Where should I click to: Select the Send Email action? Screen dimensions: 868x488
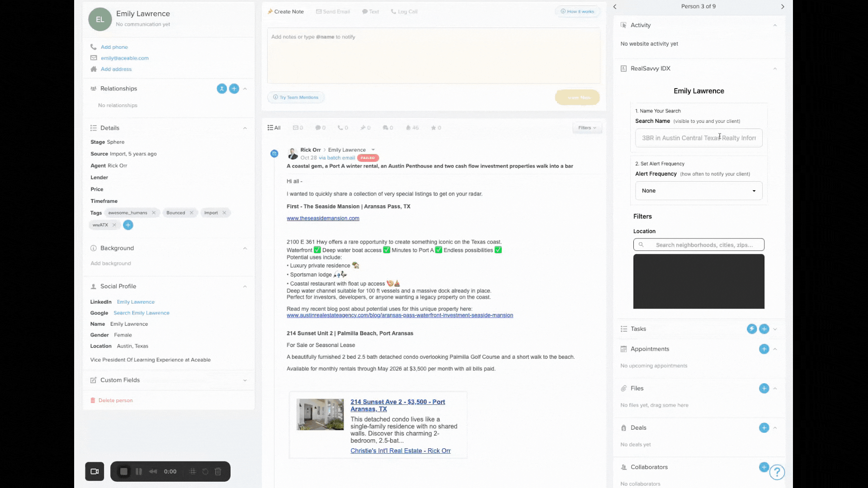click(x=333, y=11)
